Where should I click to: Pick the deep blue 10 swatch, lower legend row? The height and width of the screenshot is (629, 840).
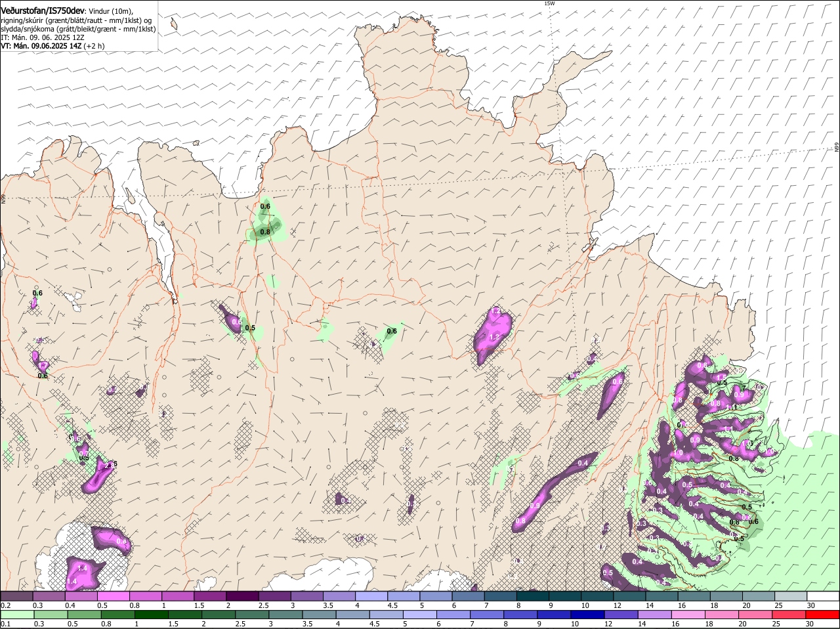pos(587,615)
